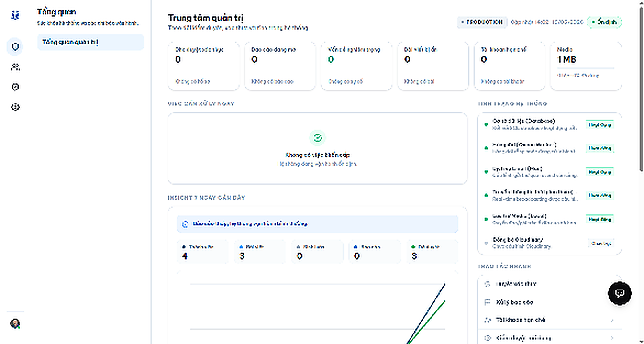Open the settings gear sidebar icon
This screenshot has height=344, width=644.
click(x=15, y=107)
